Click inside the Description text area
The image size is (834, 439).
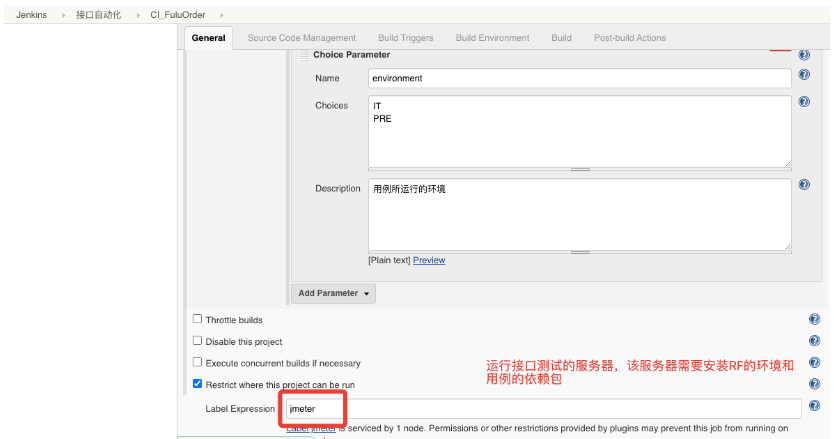[x=579, y=214]
